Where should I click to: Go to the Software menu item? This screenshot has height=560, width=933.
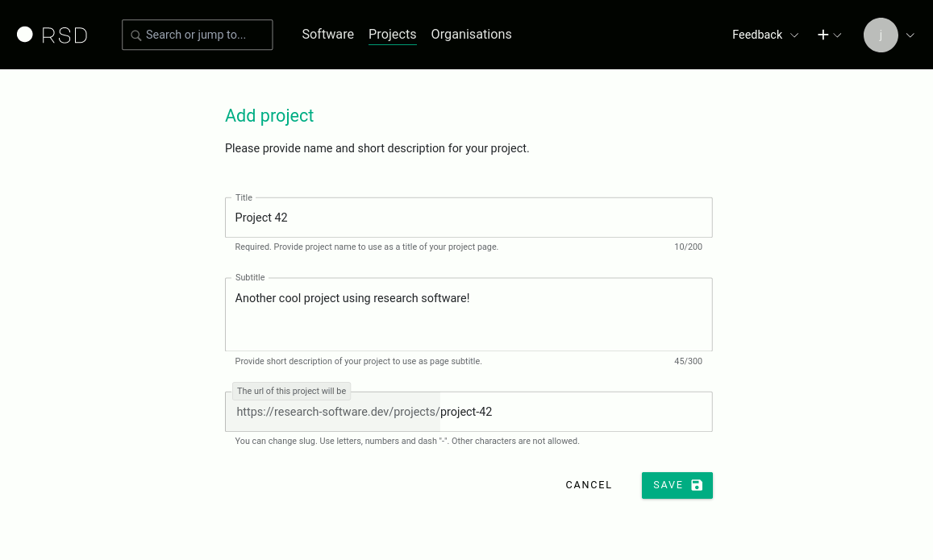coord(327,35)
